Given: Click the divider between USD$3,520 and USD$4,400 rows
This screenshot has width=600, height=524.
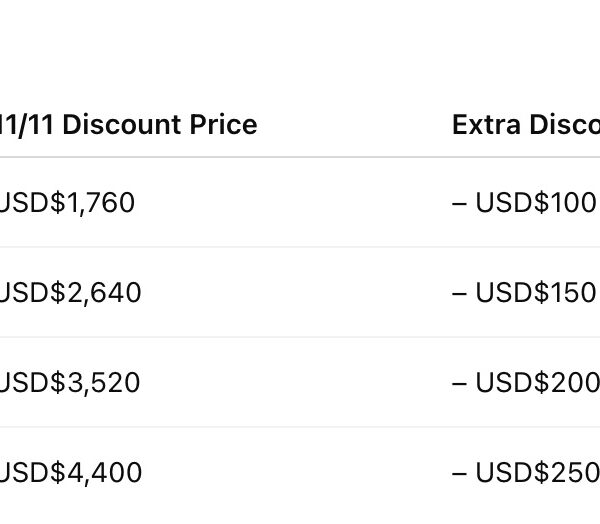Looking at the screenshot, I should [x=300, y=427].
